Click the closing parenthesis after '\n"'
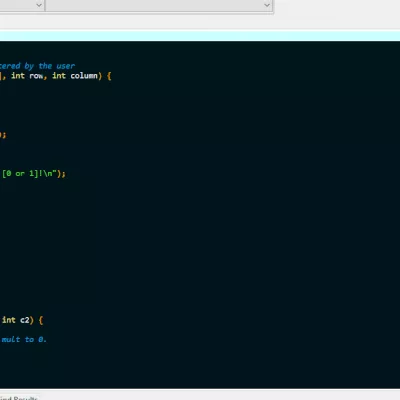400x400 pixels. click(59, 174)
